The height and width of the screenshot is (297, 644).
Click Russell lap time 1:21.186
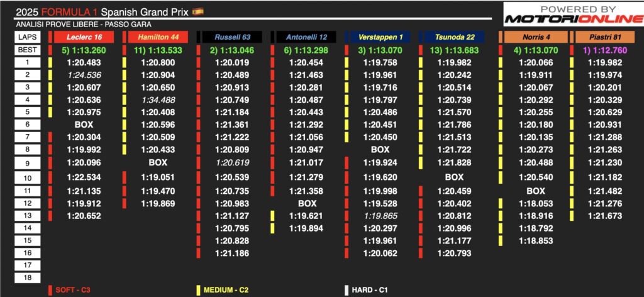[x=232, y=253]
